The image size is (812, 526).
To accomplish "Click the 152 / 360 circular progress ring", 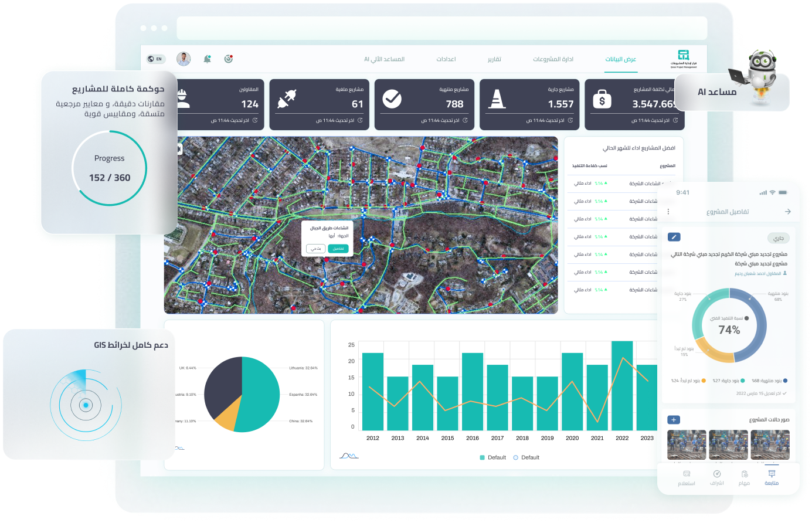I will (x=110, y=168).
